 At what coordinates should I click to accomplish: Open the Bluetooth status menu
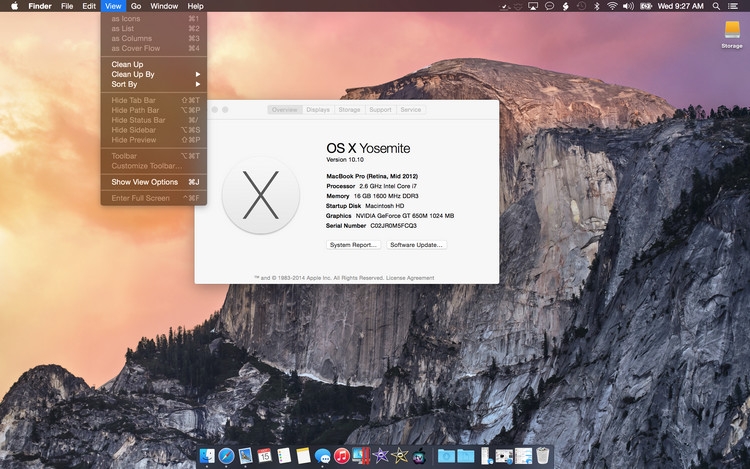(596, 6)
